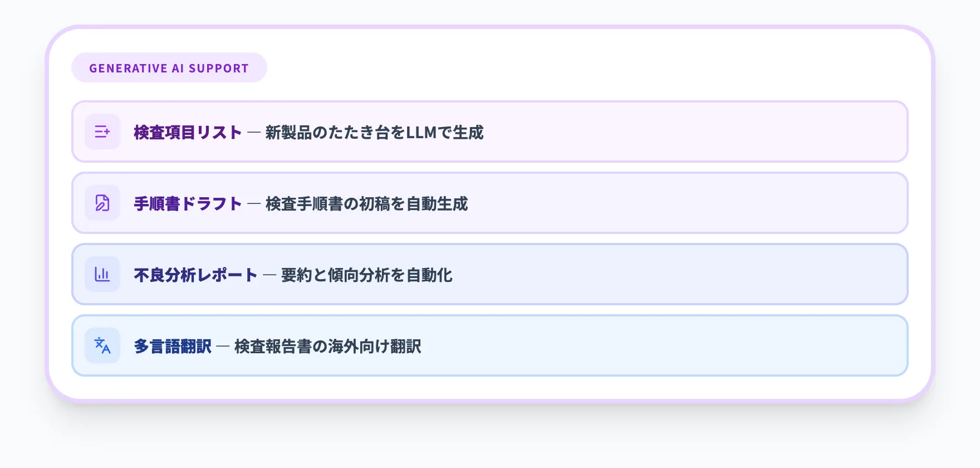Open the 多言語翻訳 card
Screen dimensions: 980x468
[490, 345]
